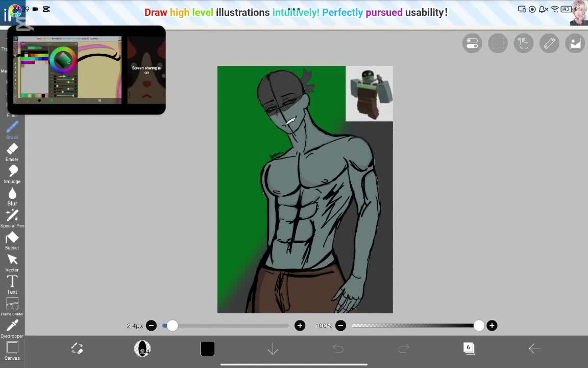Tap the back arrow button

pos(534,349)
